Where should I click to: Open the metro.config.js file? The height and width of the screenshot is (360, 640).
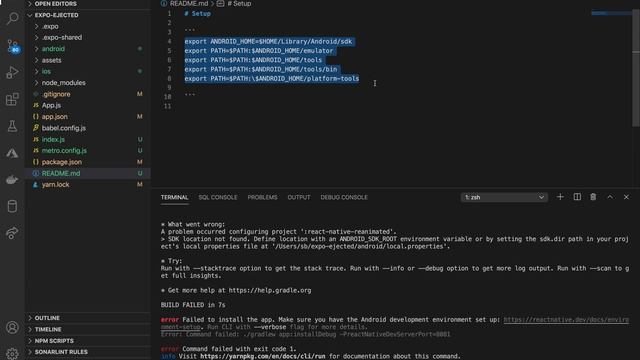tap(88, 151)
